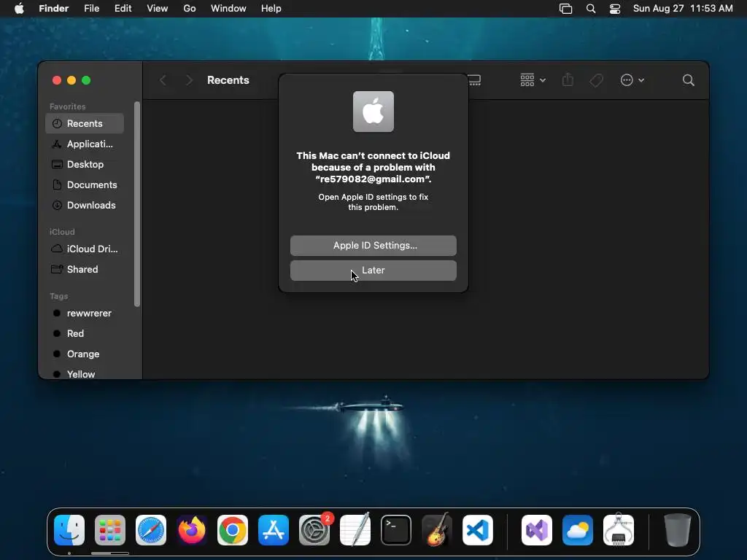Open the Trash in the Dock

[x=678, y=530]
